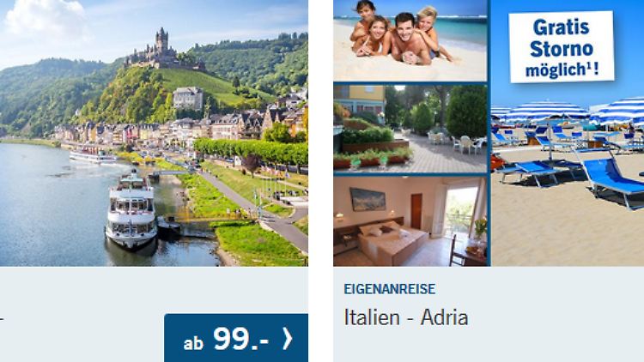The image size is (644, 362).
Task: Click the footnote superscript 1 in Storno badge
Action: pos(588,64)
